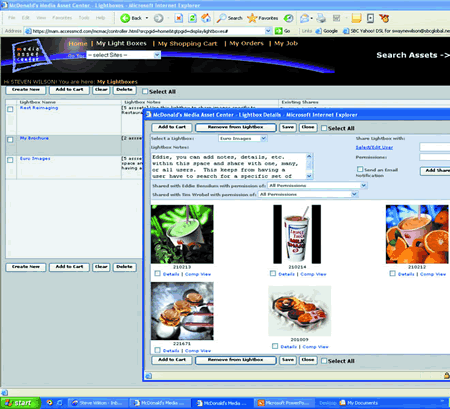Open My Light Boxes tab
The height and width of the screenshot is (409, 450).
coord(121,43)
